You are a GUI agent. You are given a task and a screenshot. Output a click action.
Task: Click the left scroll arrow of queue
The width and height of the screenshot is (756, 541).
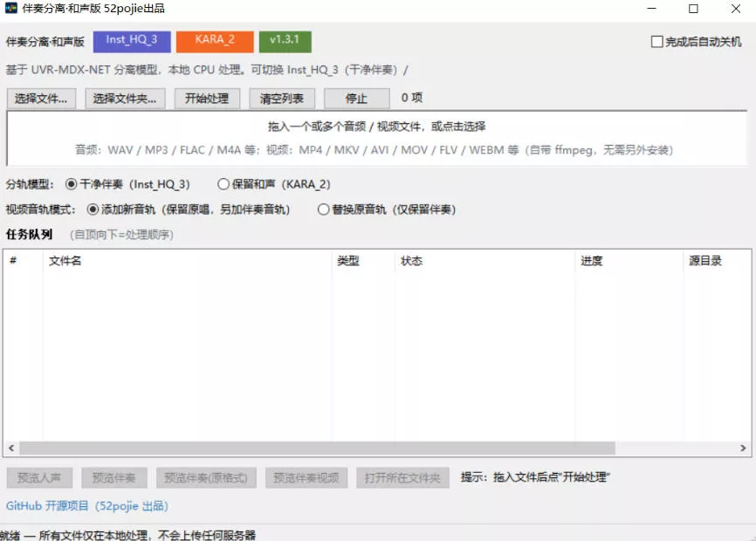11,448
